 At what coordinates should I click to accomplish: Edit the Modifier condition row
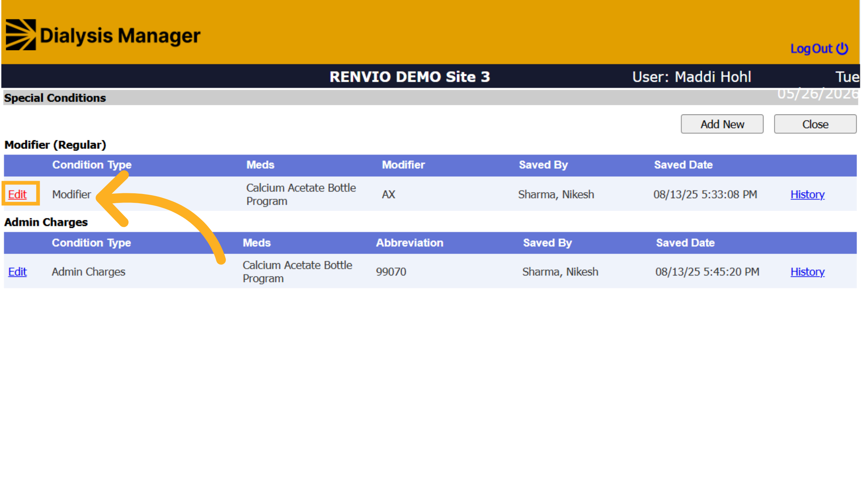tap(17, 194)
